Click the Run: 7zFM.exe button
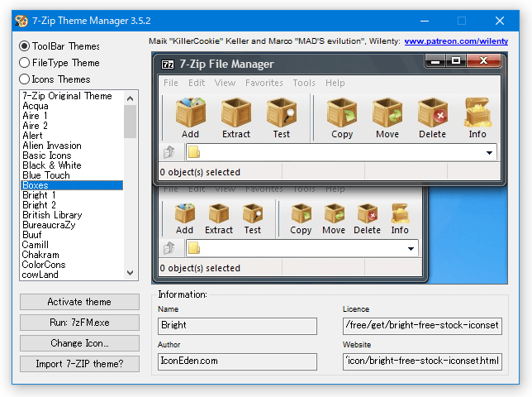 79,323
